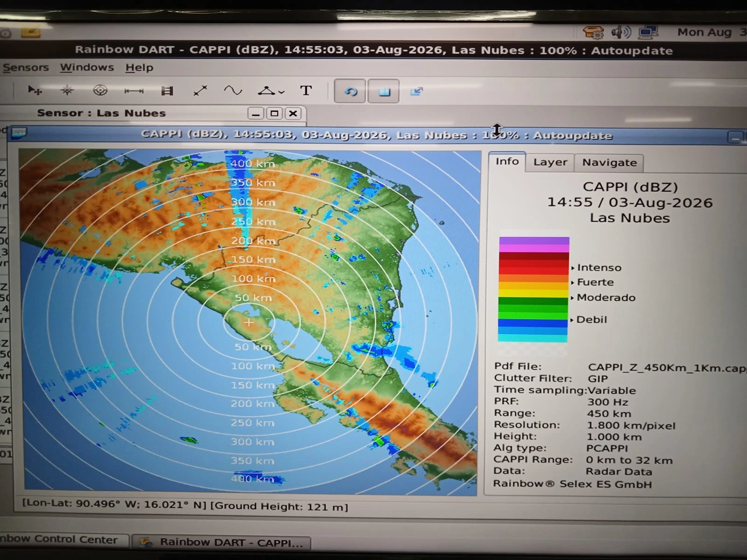747x560 pixels.
Task: Minimize the CAPPI product window
Action: point(736,138)
